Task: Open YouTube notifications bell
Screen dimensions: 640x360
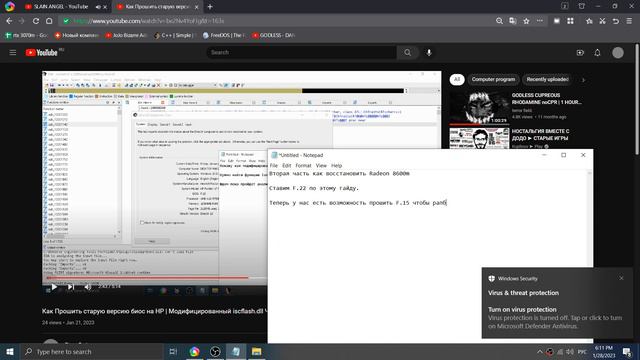Action: pyautogui.click(x=597, y=53)
